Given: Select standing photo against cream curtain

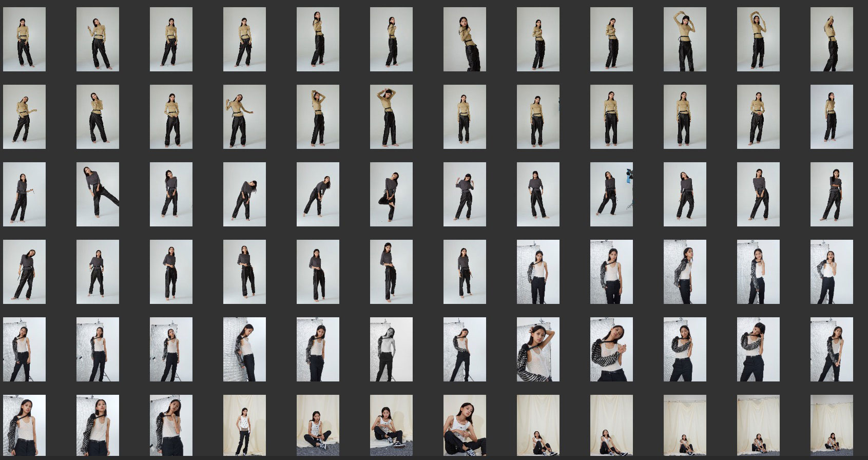Looking at the screenshot, I should tap(244, 425).
